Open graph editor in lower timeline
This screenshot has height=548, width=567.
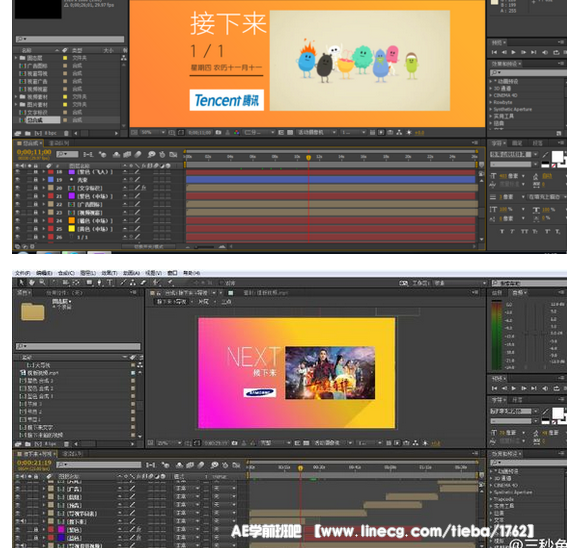pyautogui.click(x=236, y=465)
